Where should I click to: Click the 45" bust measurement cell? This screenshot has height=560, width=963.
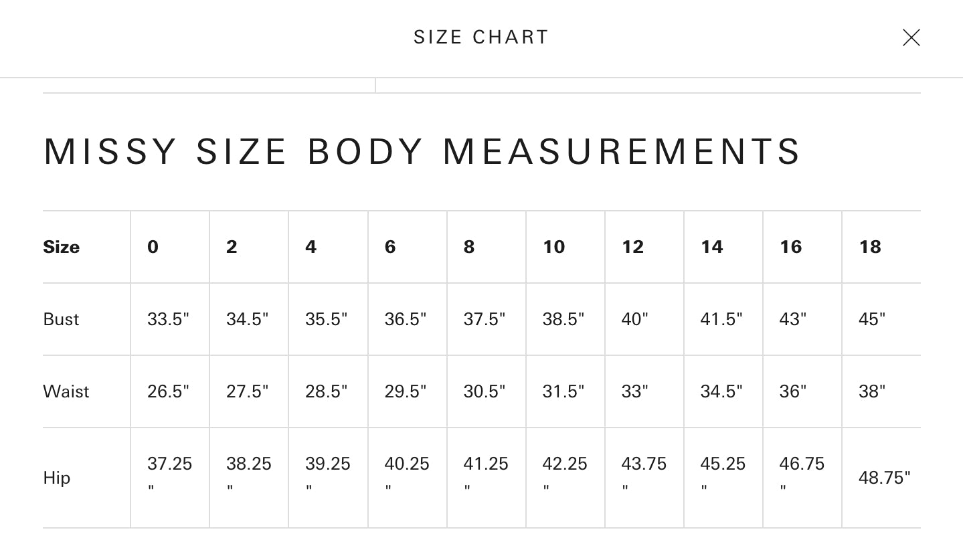point(872,319)
